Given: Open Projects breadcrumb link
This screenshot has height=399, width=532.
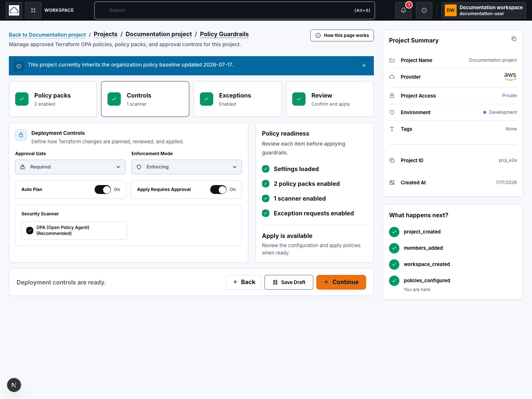Looking at the screenshot, I should coord(106,34).
